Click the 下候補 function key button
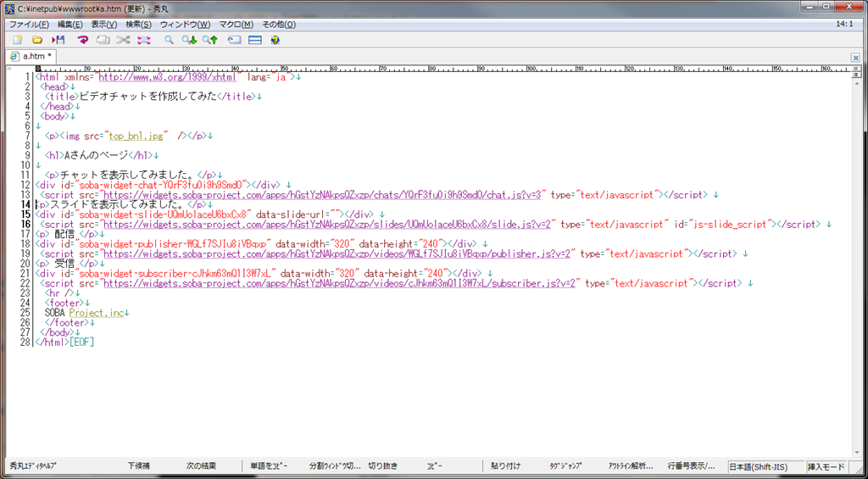This screenshot has width=868, height=479. pos(138,466)
